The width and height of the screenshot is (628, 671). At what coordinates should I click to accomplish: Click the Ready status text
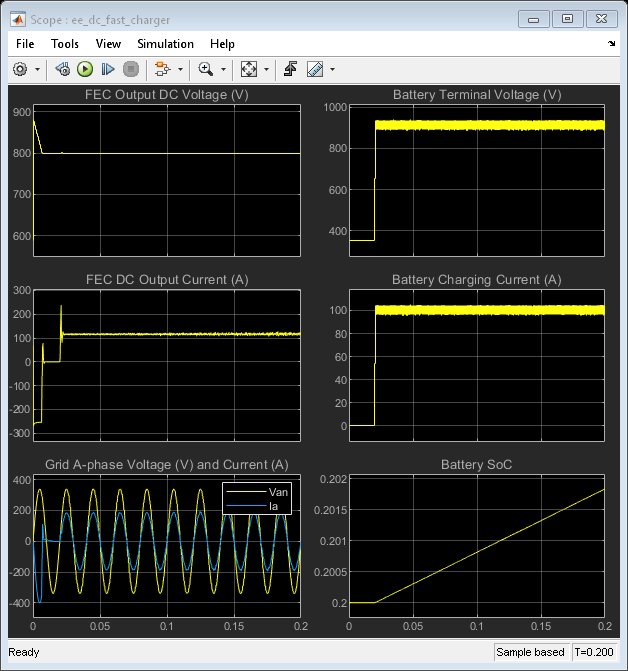coord(24,652)
